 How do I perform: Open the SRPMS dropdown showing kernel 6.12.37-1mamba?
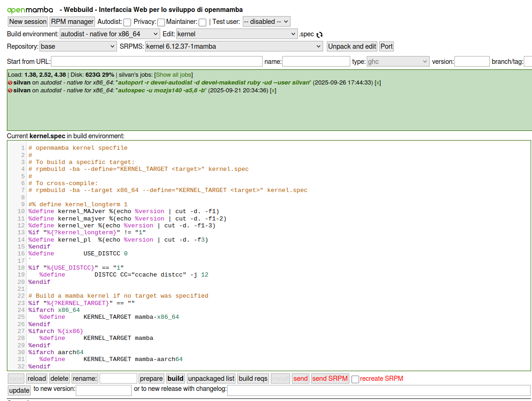234,46
